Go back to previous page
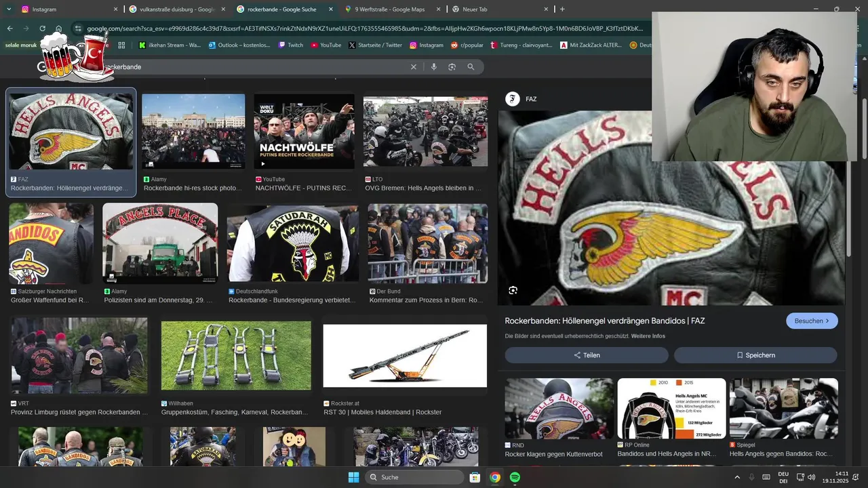This screenshot has height=488, width=868. click(x=9, y=28)
